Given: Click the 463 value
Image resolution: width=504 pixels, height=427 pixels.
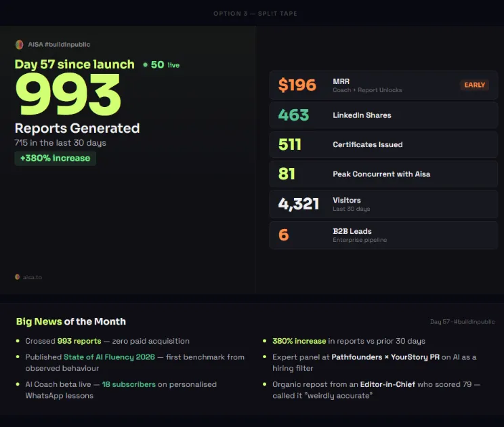Looking at the screenshot, I should (293, 115).
